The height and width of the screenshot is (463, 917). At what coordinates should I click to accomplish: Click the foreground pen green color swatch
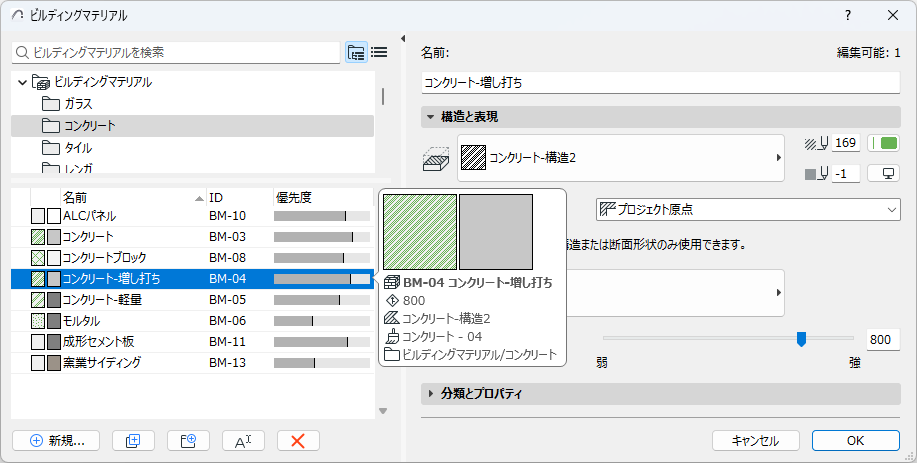coord(885,144)
